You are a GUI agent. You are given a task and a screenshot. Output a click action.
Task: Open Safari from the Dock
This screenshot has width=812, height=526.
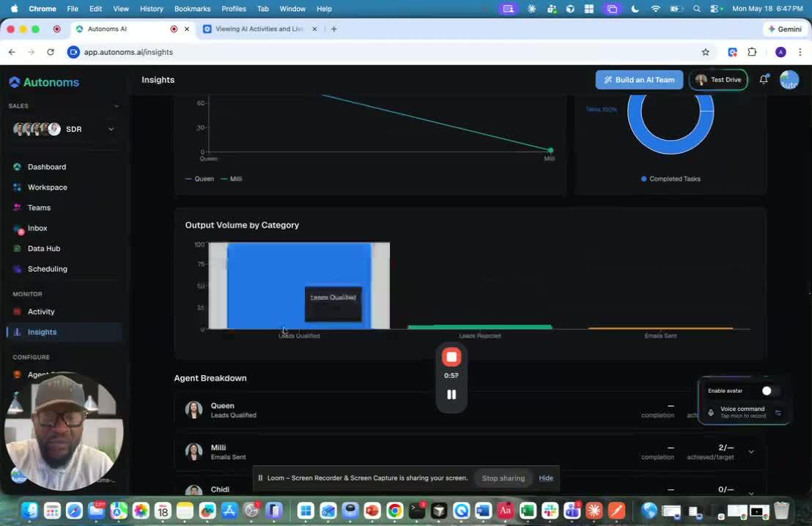coord(74,511)
